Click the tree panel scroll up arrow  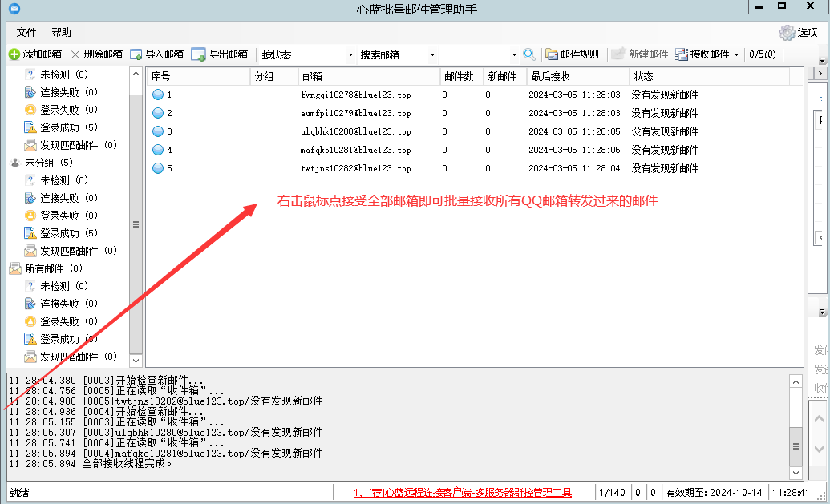coord(136,74)
